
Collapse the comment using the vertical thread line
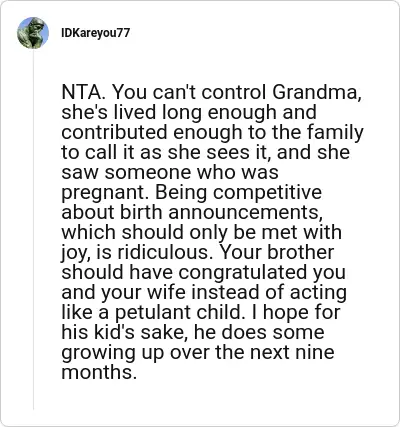tap(33, 230)
